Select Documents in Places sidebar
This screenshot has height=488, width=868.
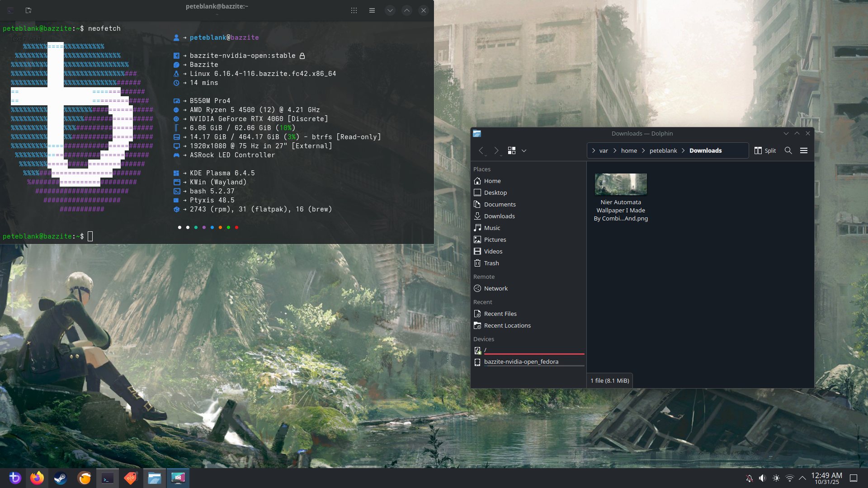500,204
